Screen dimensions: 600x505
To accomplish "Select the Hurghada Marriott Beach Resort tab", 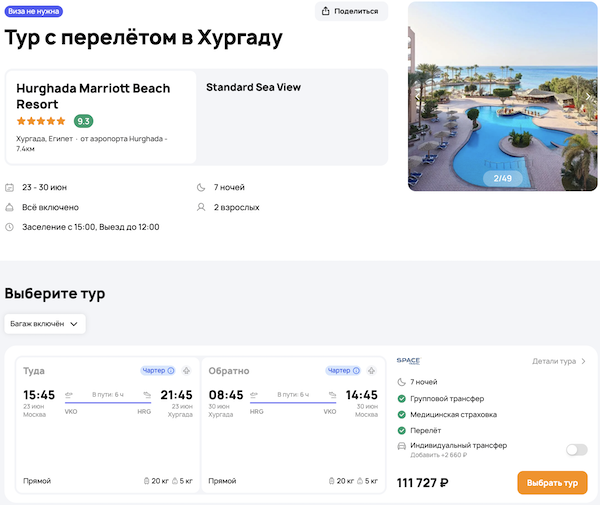I will point(101,116).
